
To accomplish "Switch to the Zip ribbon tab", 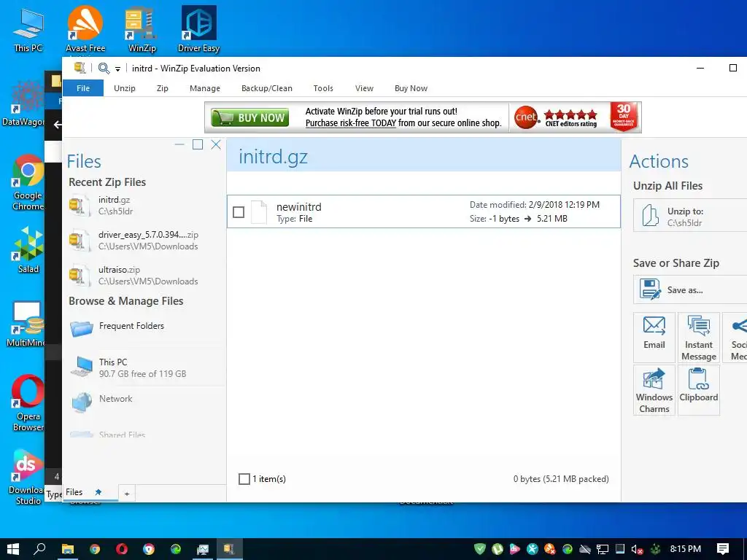I will point(163,88).
